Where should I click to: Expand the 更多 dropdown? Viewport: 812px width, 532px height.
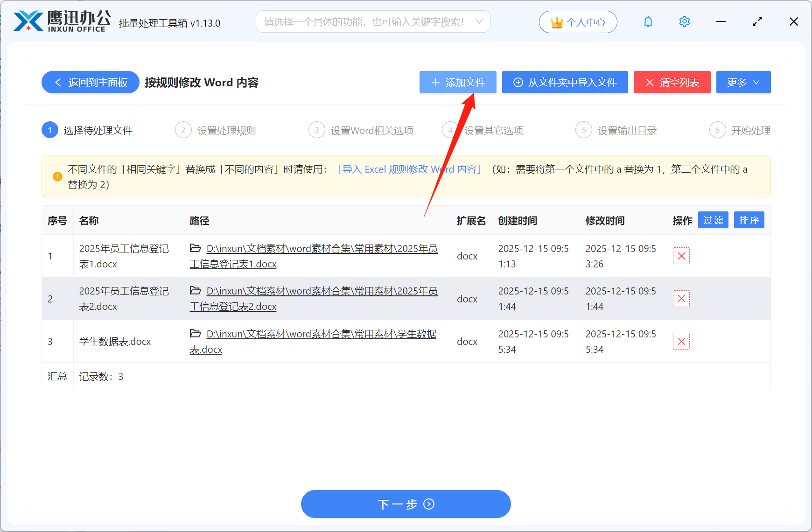pyautogui.click(x=743, y=82)
